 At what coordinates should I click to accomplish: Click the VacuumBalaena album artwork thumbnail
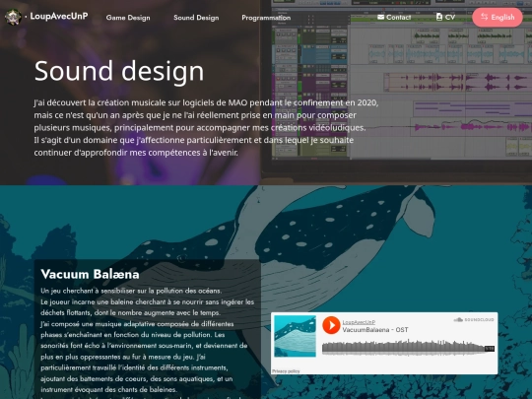pyautogui.click(x=295, y=336)
